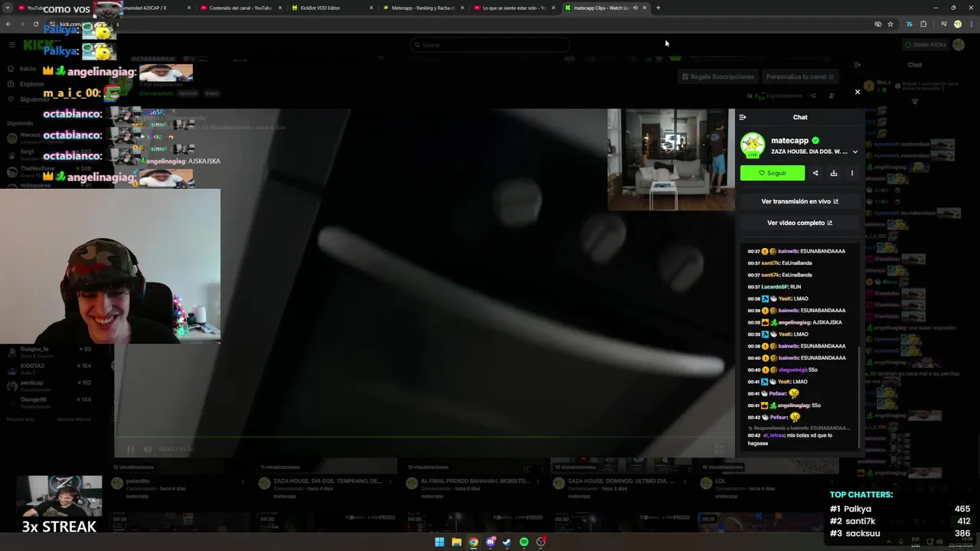
Task: Open Chrome from taskbar
Action: click(x=473, y=542)
